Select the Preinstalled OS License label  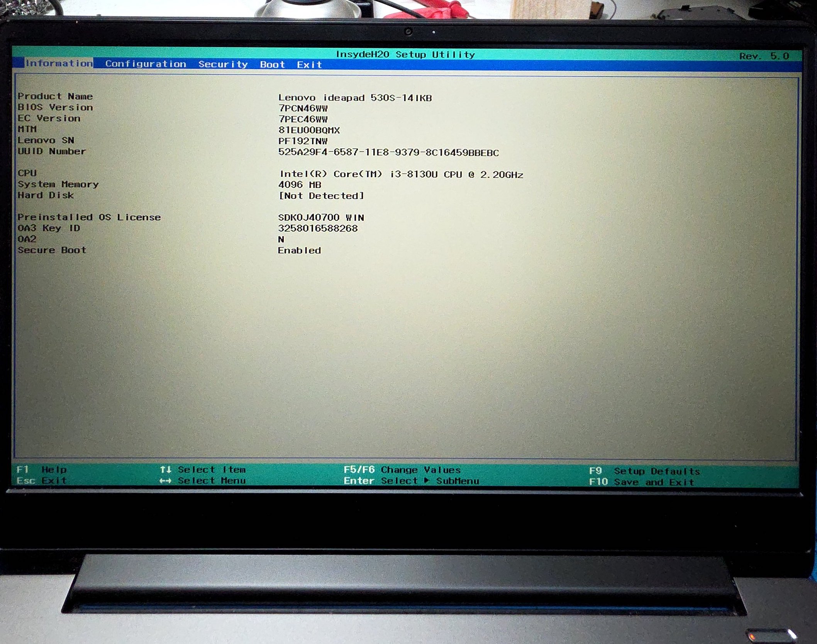tap(89, 217)
